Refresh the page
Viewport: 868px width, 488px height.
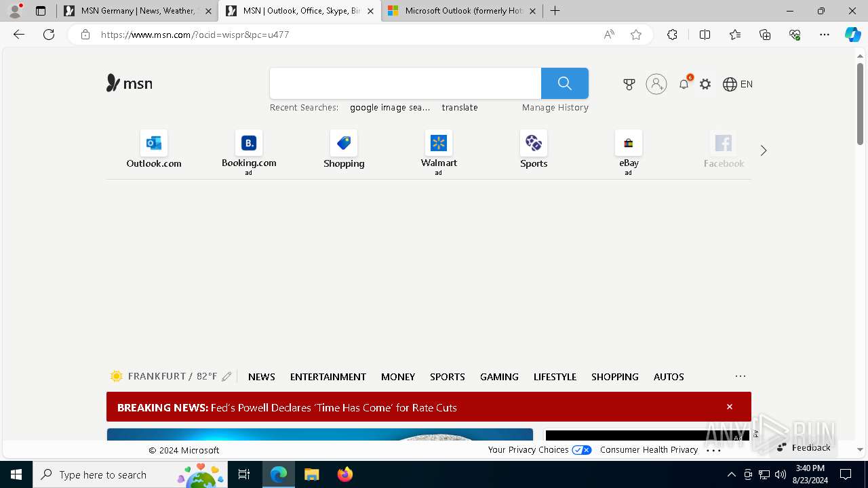[49, 35]
